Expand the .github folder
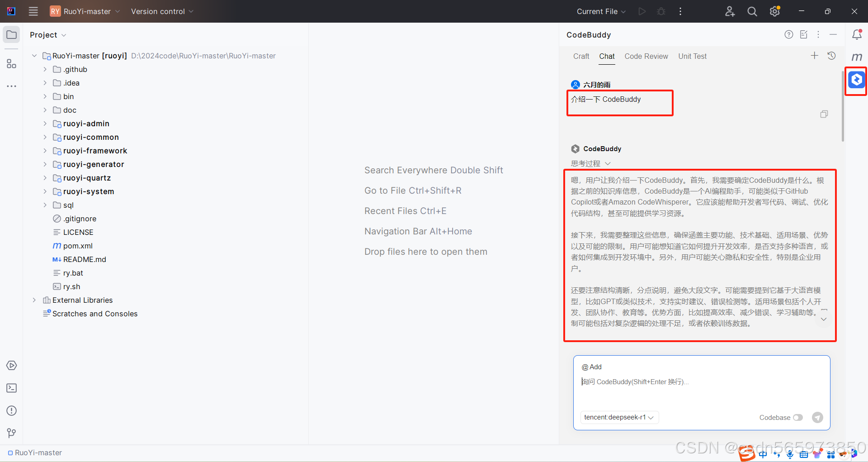The image size is (868, 462). point(45,69)
